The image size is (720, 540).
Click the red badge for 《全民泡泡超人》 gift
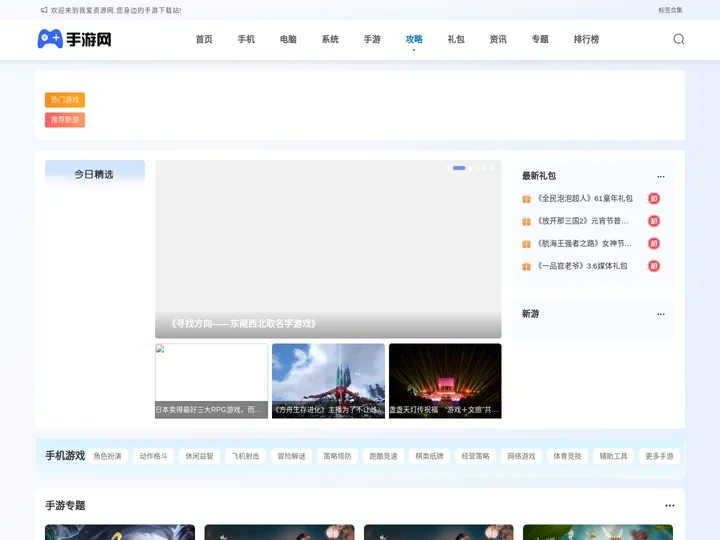[x=654, y=198]
